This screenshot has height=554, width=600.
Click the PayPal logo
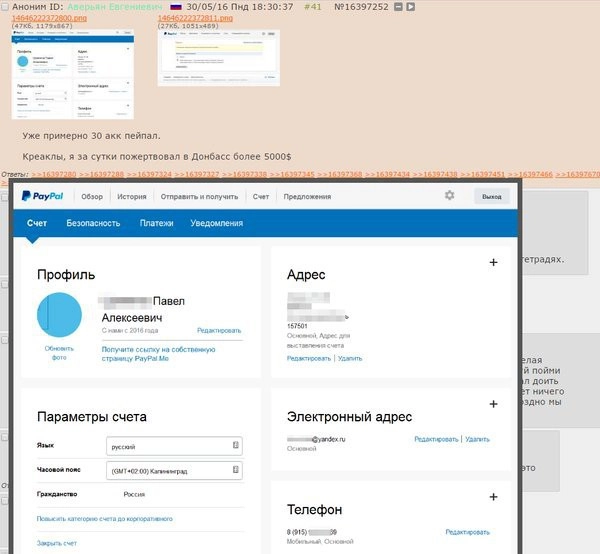[x=44, y=197]
